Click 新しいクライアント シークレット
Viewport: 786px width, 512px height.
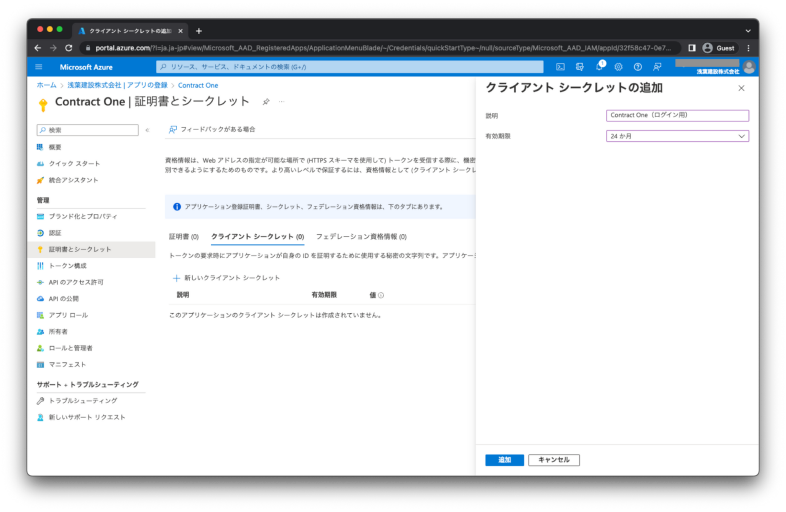[x=226, y=278]
